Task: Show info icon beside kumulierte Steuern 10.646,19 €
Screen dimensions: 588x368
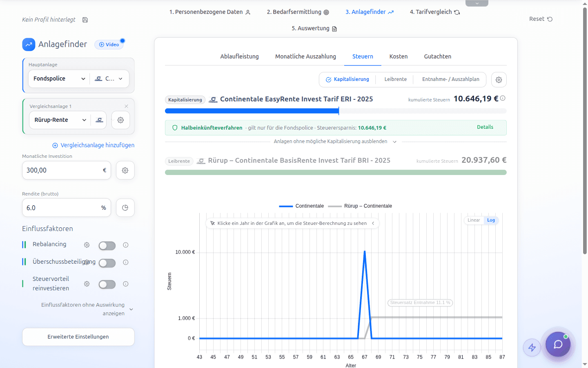Action: pyautogui.click(x=503, y=98)
